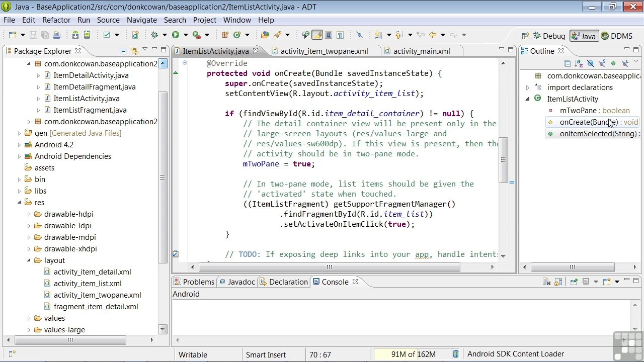Collapse all in Package Explorer
The height and width of the screenshot is (362, 644).
click(123, 51)
